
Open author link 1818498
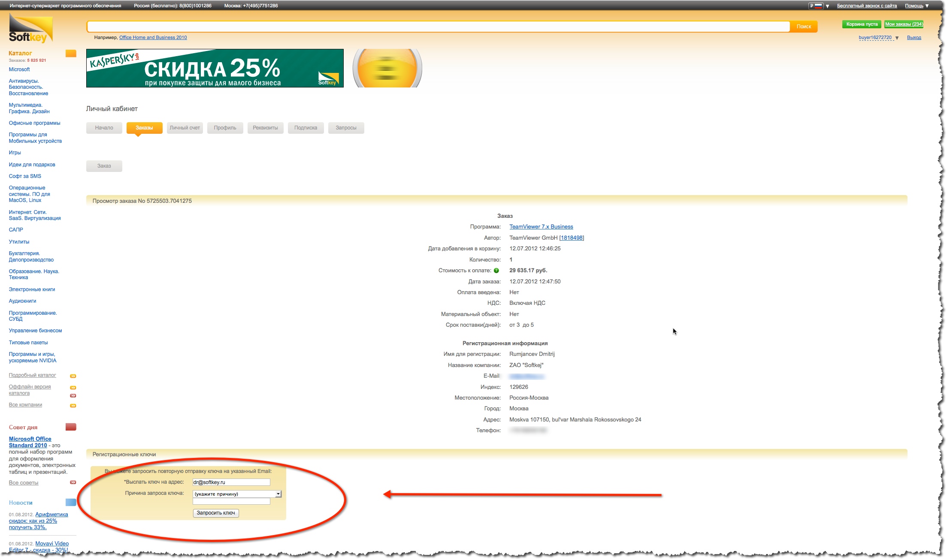tap(572, 238)
